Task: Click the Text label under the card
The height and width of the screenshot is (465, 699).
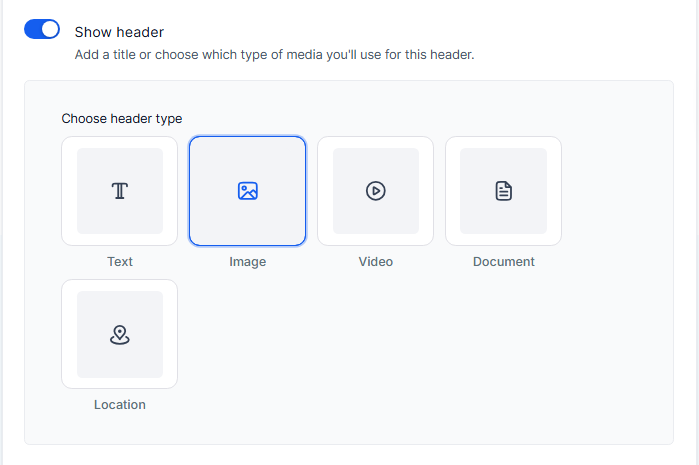Action: coord(119,261)
